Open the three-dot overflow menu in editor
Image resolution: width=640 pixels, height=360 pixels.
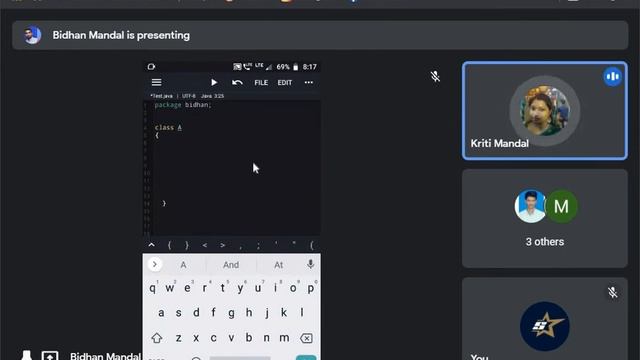[309, 82]
